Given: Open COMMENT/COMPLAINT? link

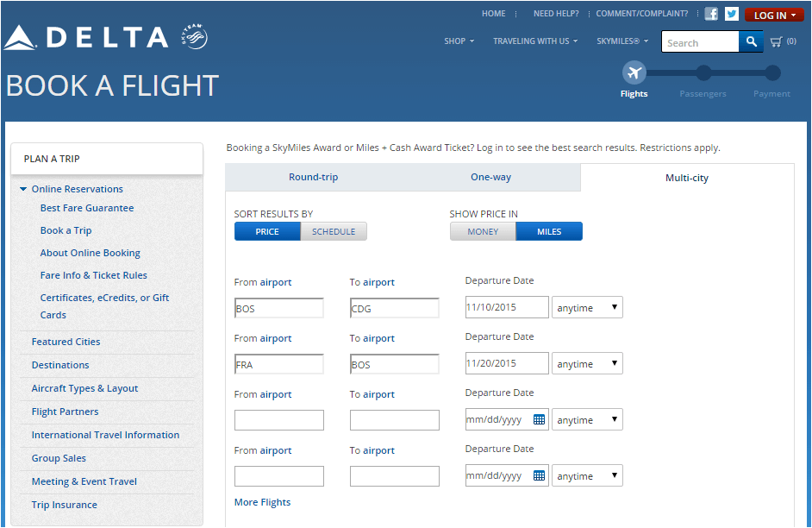Looking at the screenshot, I should pos(642,14).
